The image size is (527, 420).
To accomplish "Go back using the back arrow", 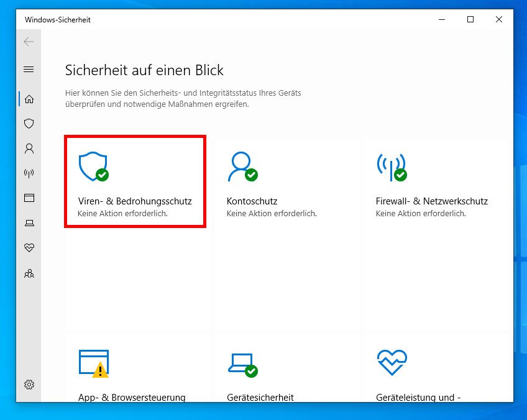I will pos(29,42).
